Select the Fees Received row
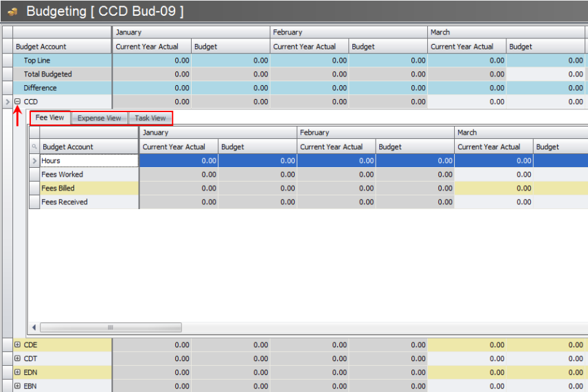This screenshot has width=588, height=392. [x=65, y=202]
